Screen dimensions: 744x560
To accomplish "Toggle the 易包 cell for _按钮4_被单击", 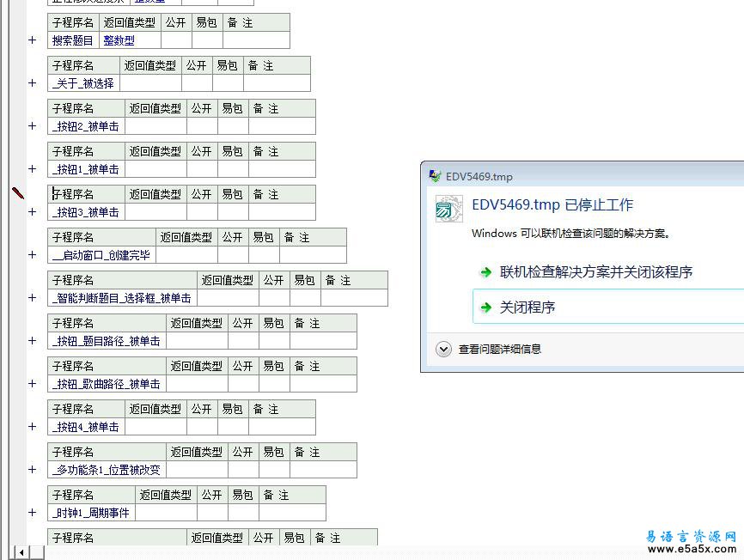I will tap(233, 427).
